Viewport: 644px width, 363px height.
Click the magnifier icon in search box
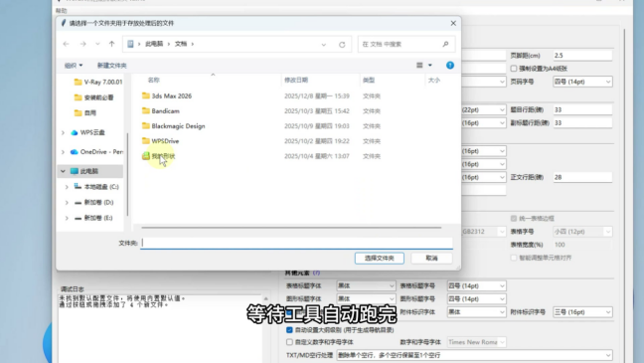[445, 44]
